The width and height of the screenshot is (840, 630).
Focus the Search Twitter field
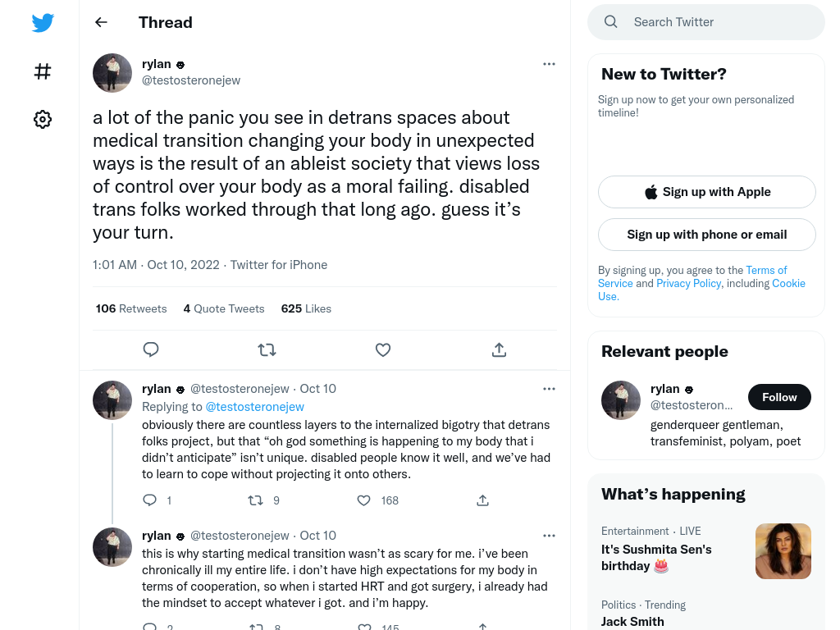(x=706, y=22)
